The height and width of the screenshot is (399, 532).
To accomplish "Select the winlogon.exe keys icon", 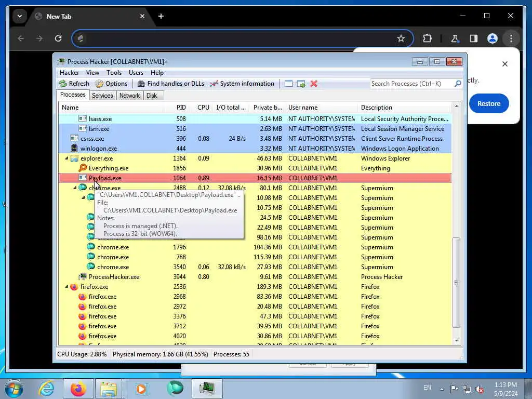I will [x=74, y=148].
